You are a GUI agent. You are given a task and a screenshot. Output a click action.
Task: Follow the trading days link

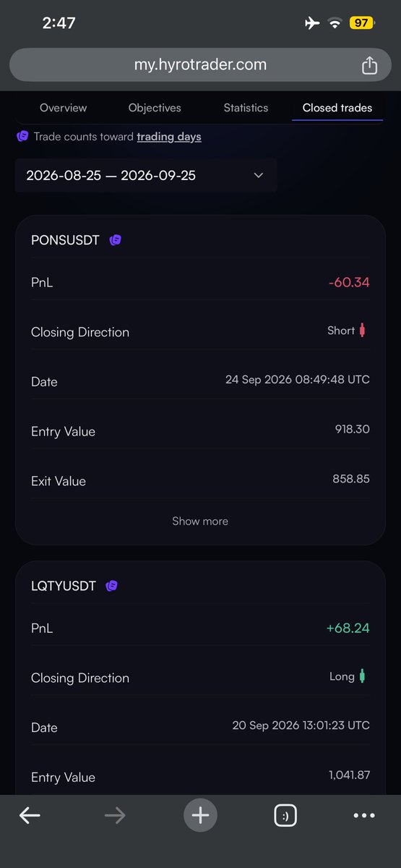[169, 136]
